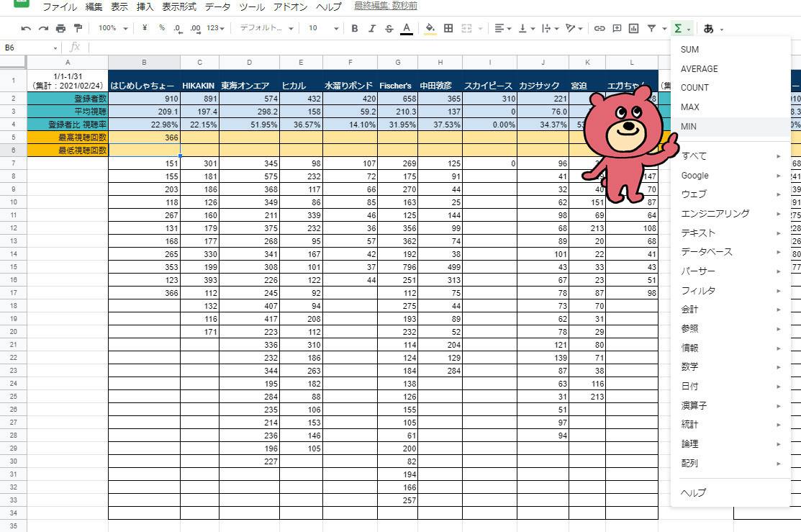Open the fill color picker
The image size is (801, 532).
(x=430, y=29)
